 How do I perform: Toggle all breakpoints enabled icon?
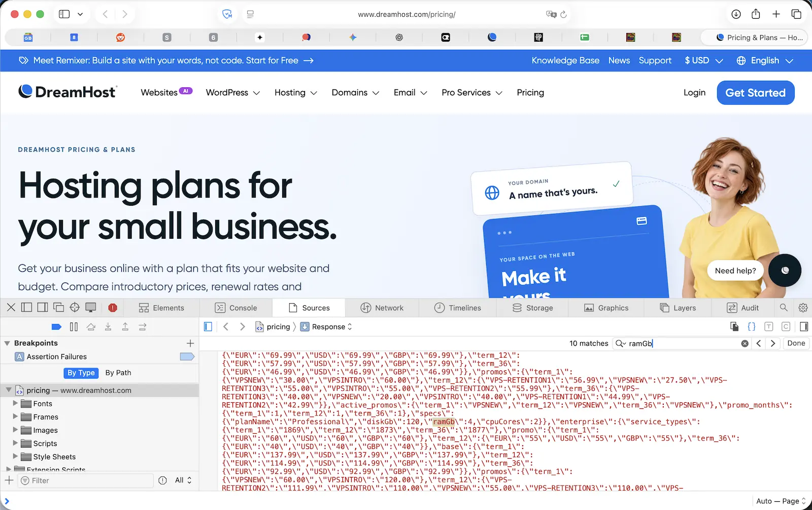[x=57, y=327]
